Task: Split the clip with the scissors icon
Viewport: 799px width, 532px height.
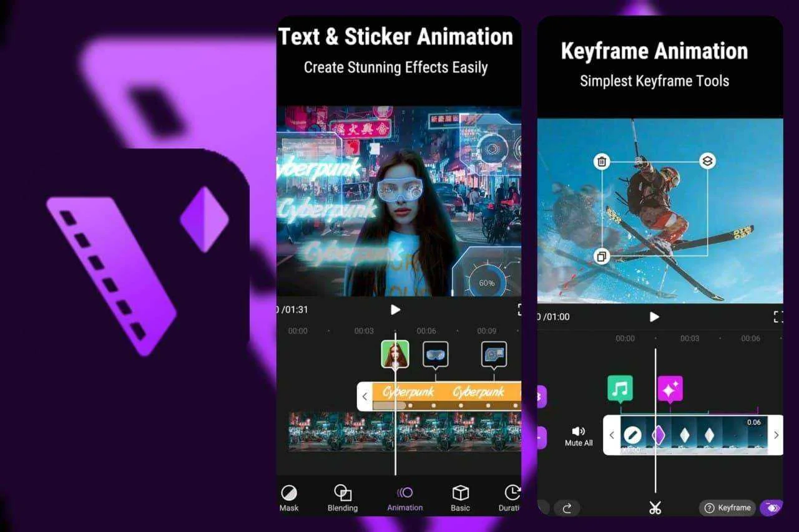Action: [x=655, y=508]
